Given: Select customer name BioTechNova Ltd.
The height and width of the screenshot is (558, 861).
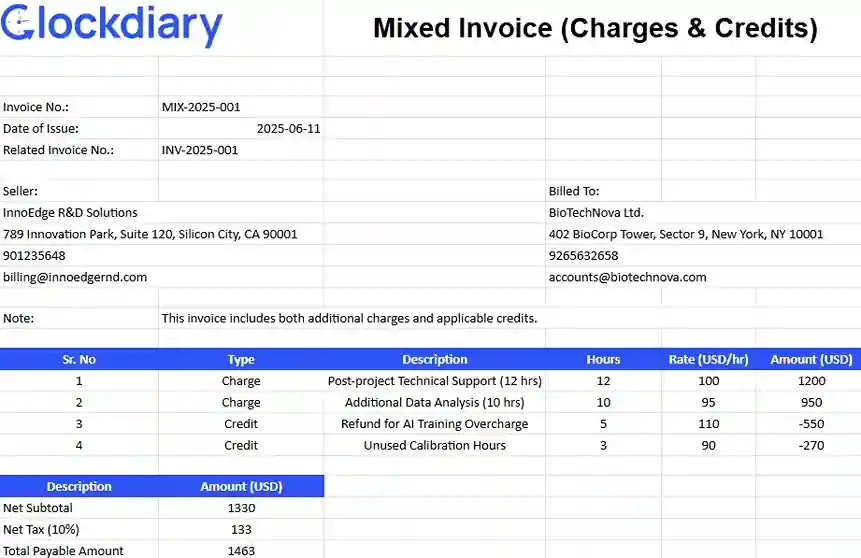Looking at the screenshot, I should click(596, 213).
